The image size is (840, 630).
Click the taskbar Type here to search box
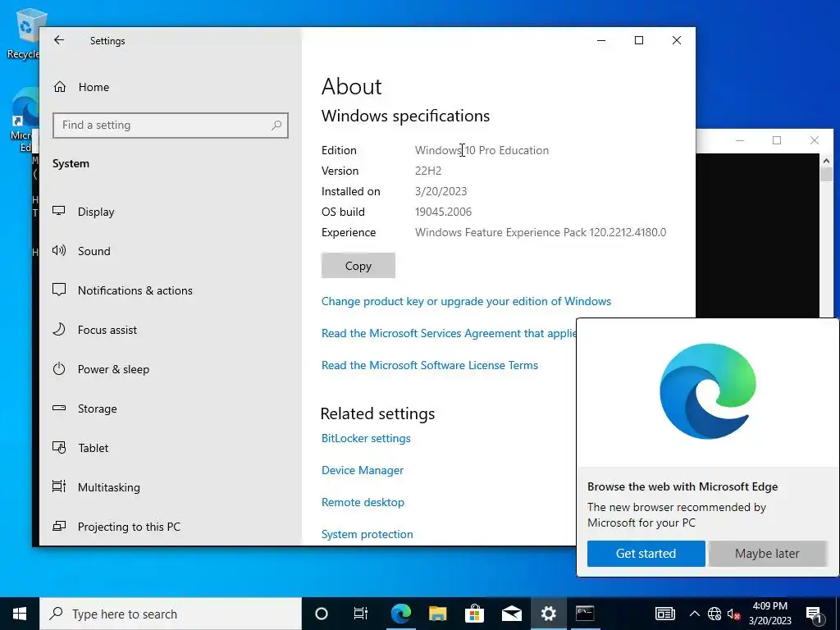171,614
